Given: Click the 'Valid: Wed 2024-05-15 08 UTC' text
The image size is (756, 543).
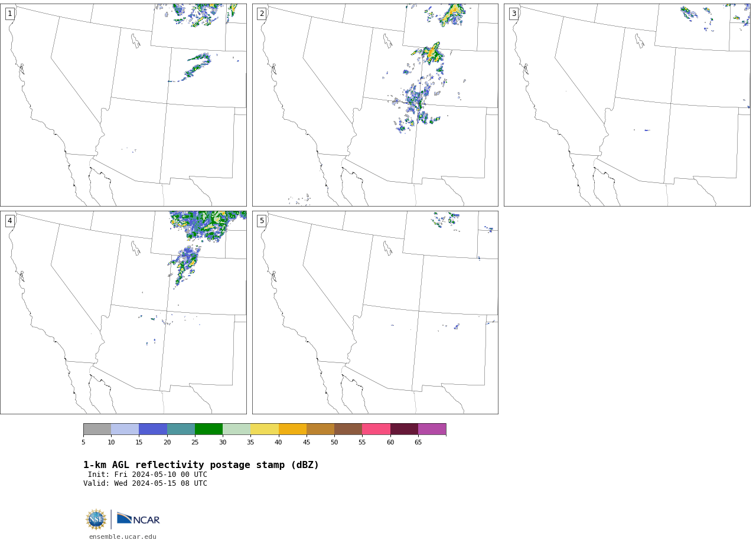Looking at the screenshot, I should click(145, 483).
